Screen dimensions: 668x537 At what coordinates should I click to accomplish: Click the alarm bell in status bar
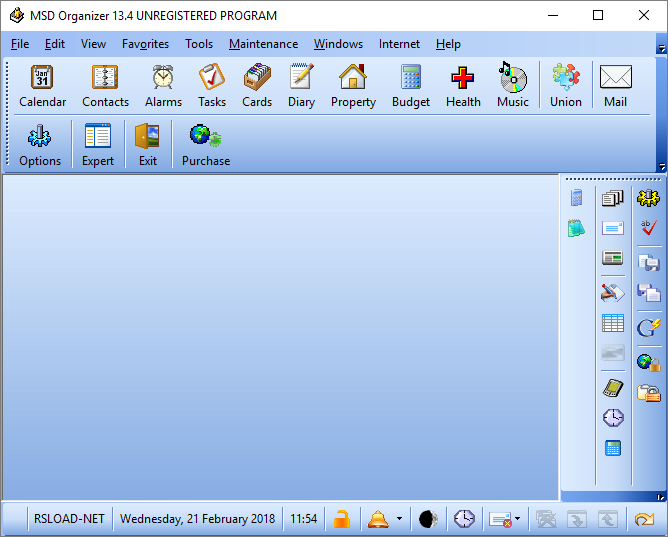coord(378,519)
